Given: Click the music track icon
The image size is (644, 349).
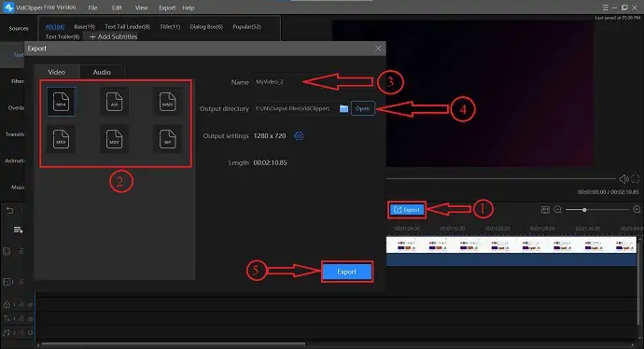Looking at the screenshot, I should [x=7, y=332].
